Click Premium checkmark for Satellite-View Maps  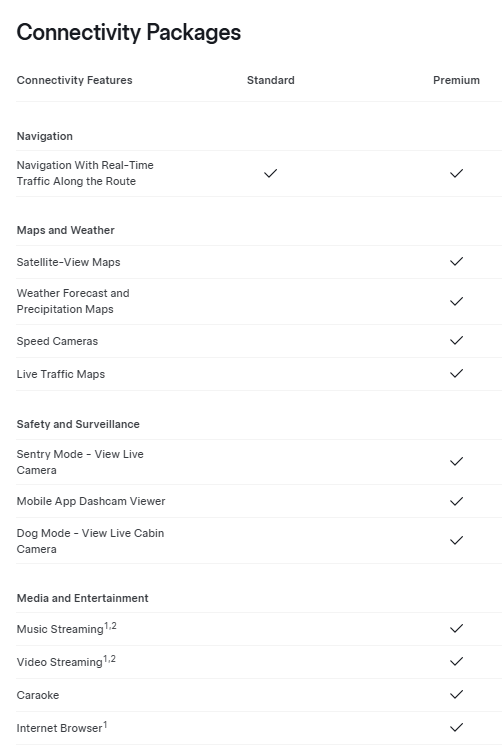pyautogui.click(x=456, y=261)
